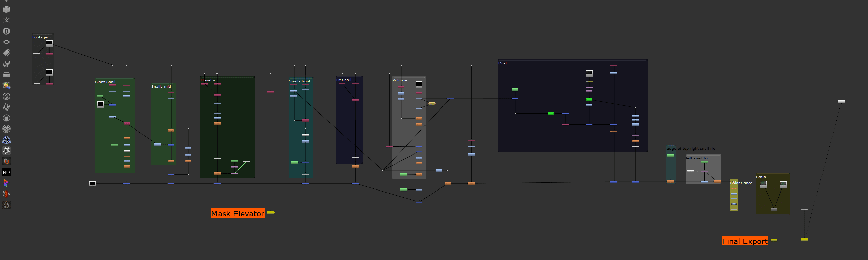The image size is (868, 260).
Task: Click the Grain backdrop title
Action: (x=760, y=177)
